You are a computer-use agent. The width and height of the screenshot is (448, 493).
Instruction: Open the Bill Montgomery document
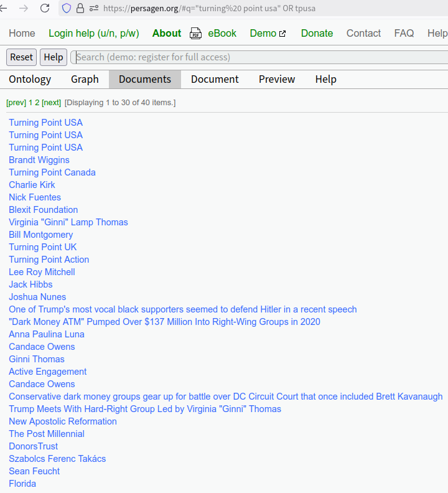(41, 235)
